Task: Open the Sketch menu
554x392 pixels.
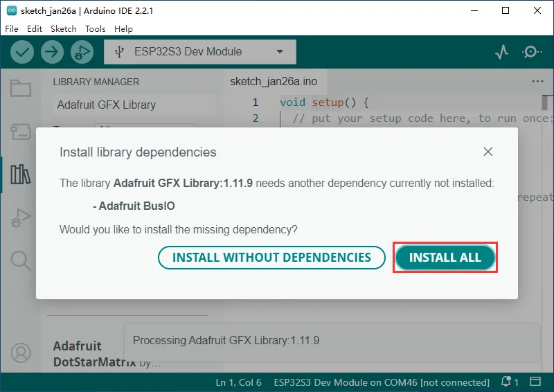Action: [x=63, y=29]
